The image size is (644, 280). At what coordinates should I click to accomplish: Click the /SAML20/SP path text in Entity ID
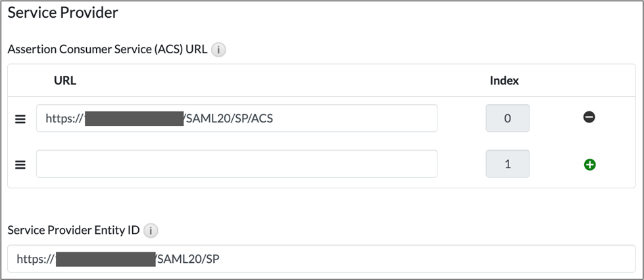[x=187, y=259]
